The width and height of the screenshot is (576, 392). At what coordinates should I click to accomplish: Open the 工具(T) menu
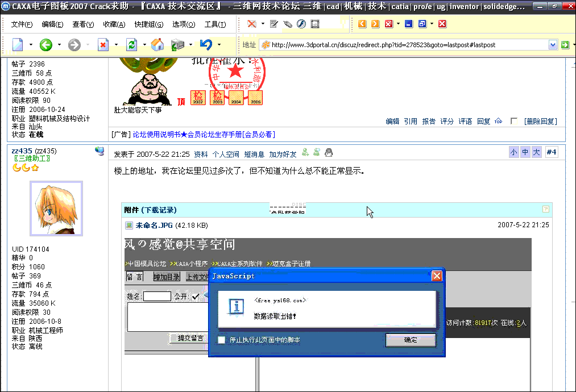(x=215, y=24)
